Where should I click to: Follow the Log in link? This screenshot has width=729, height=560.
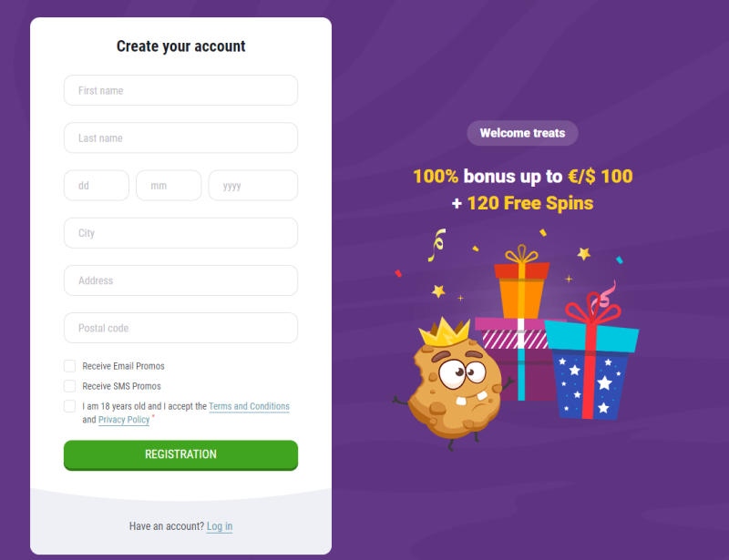pyautogui.click(x=220, y=526)
